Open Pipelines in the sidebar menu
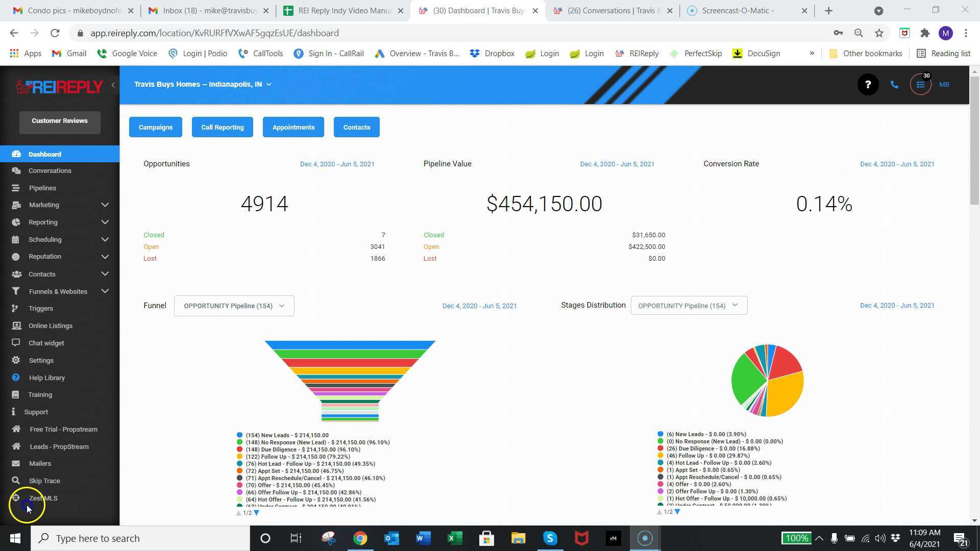 pos(42,188)
